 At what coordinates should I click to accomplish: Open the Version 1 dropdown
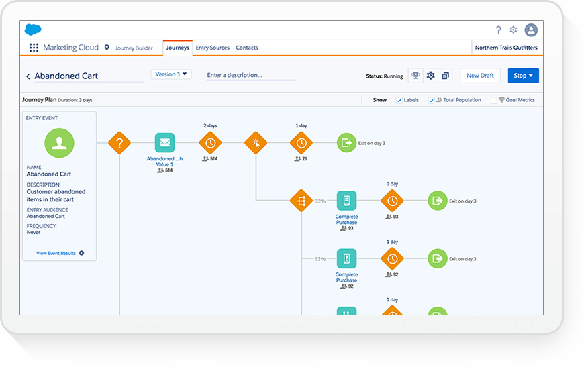(171, 74)
